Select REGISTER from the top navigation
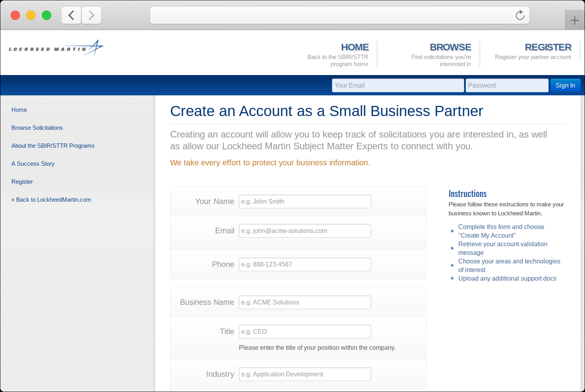Viewport: 585px width, 392px height. tap(548, 47)
